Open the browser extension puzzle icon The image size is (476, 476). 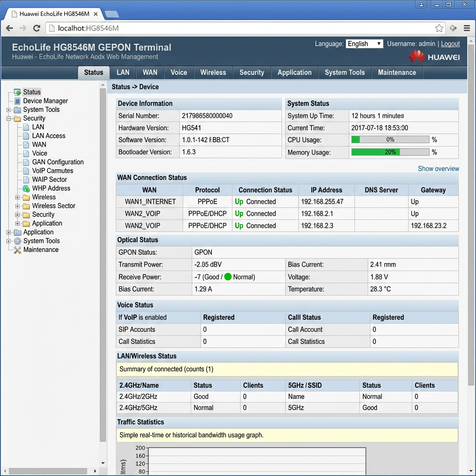[453, 28]
